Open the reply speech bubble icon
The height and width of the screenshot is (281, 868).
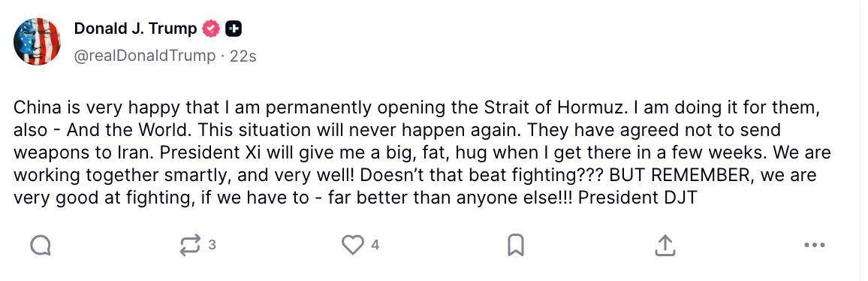[x=41, y=244]
